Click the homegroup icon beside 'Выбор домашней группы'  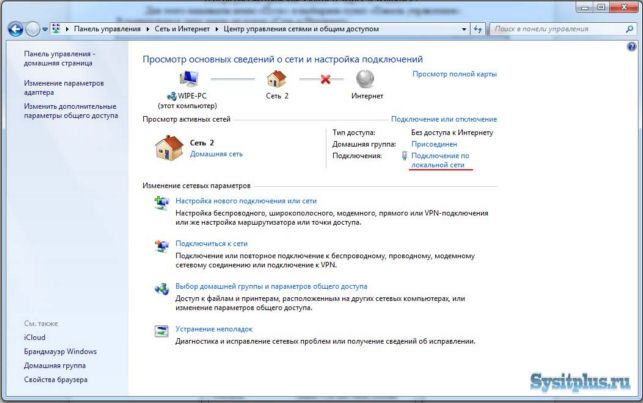[x=161, y=288]
